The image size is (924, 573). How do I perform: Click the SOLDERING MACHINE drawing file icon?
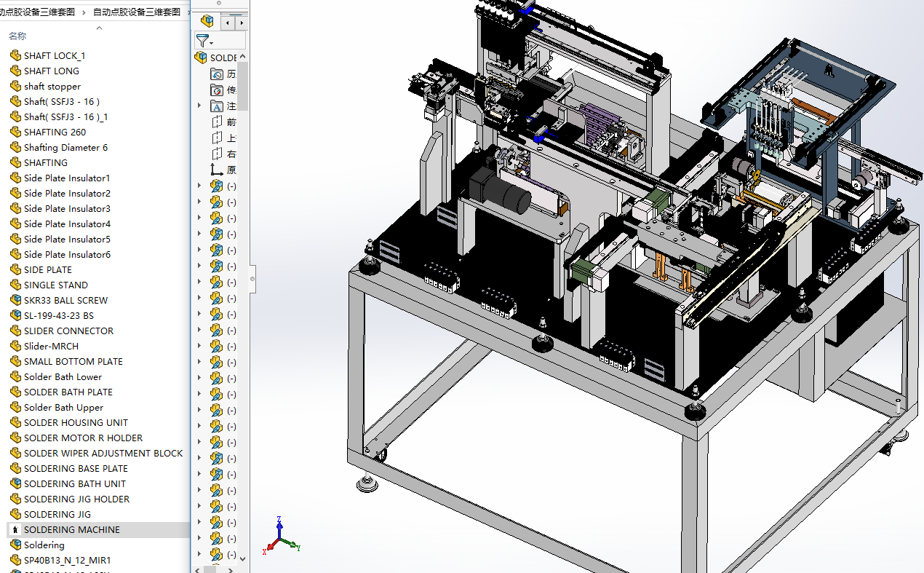coord(15,529)
